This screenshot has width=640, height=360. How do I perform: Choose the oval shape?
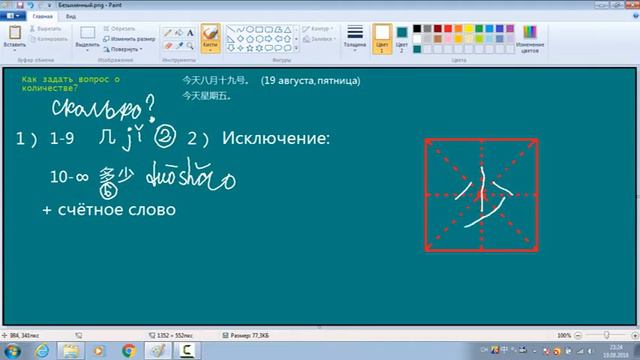[249, 29]
